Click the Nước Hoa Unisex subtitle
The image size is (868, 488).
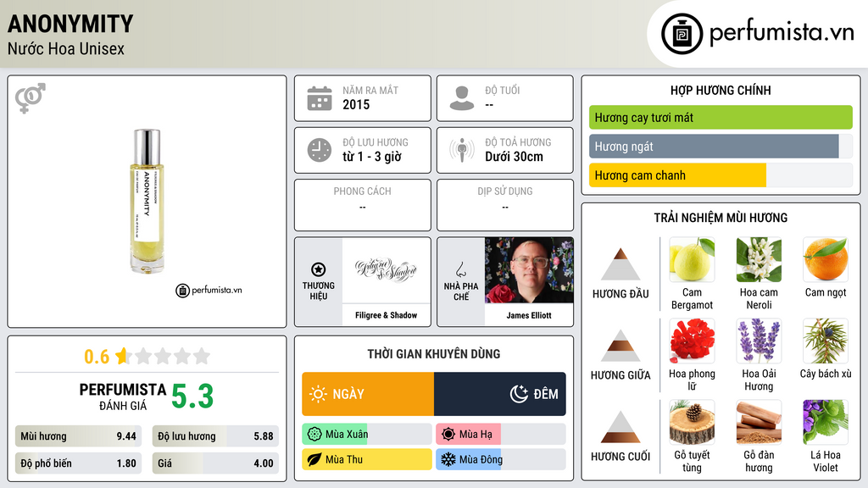66,48
